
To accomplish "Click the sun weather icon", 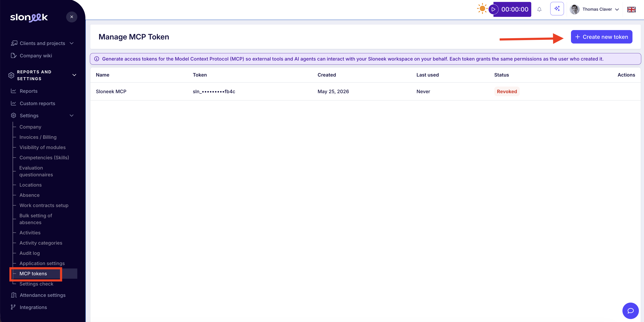I will pyautogui.click(x=482, y=9).
